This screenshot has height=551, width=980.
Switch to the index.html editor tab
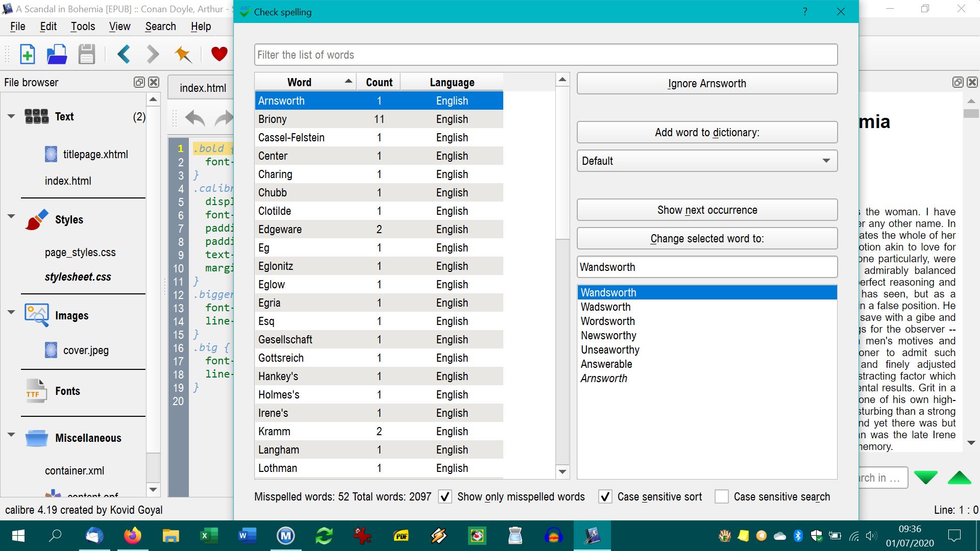click(203, 88)
